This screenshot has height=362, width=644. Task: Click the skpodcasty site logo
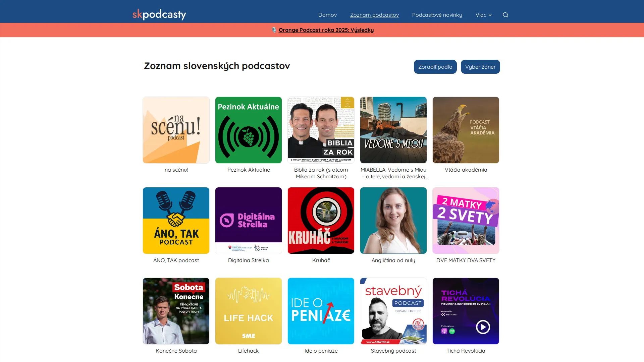point(159,14)
